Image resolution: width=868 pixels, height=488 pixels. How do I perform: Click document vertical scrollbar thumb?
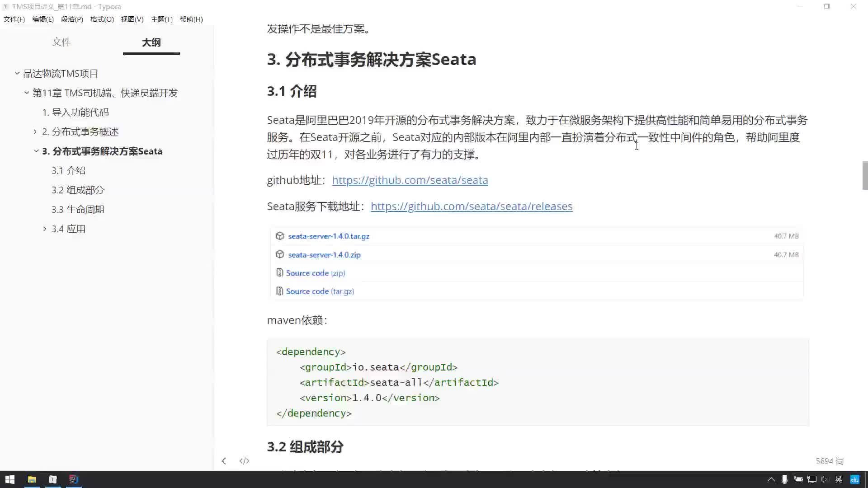(865, 175)
